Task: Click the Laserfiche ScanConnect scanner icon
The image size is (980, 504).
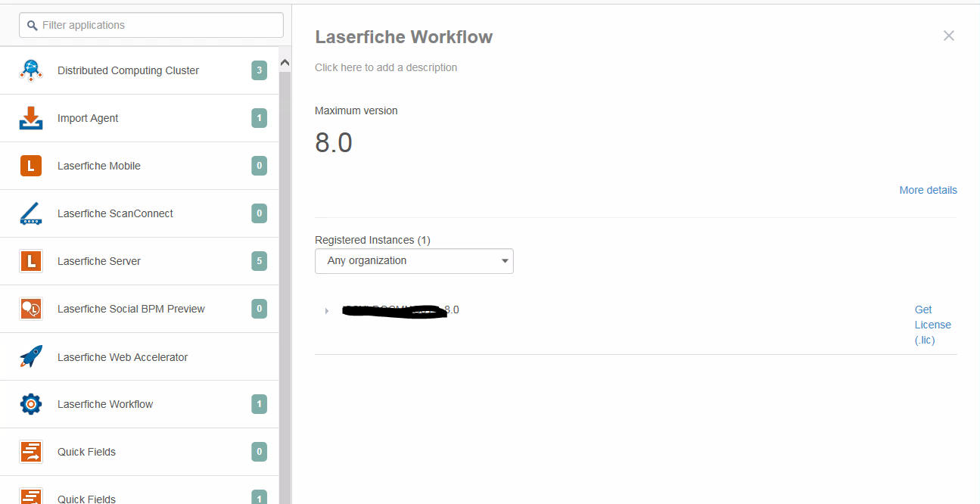Action: click(31, 213)
